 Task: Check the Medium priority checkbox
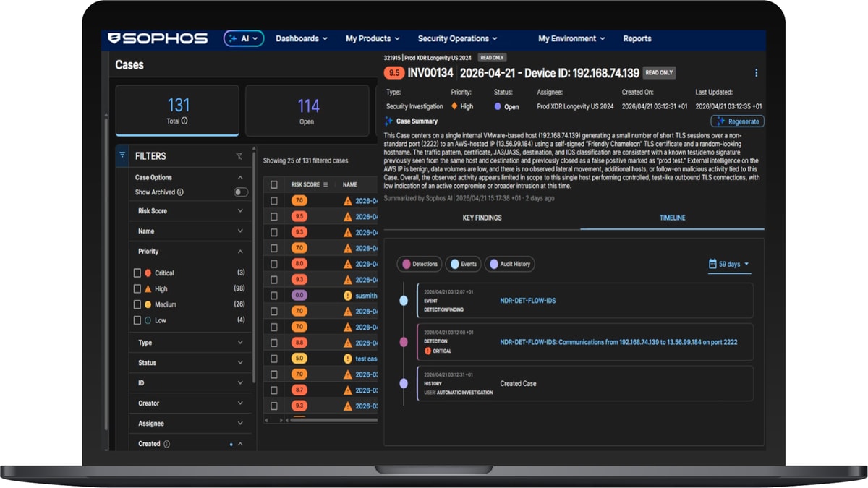pyautogui.click(x=137, y=305)
